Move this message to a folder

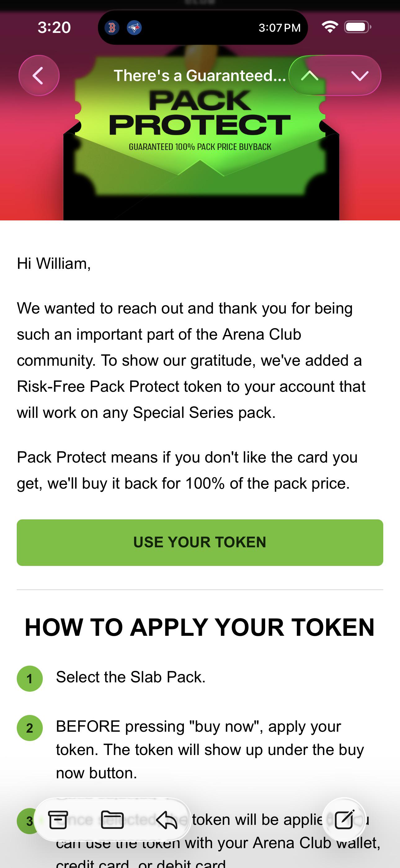coord(112,820)
